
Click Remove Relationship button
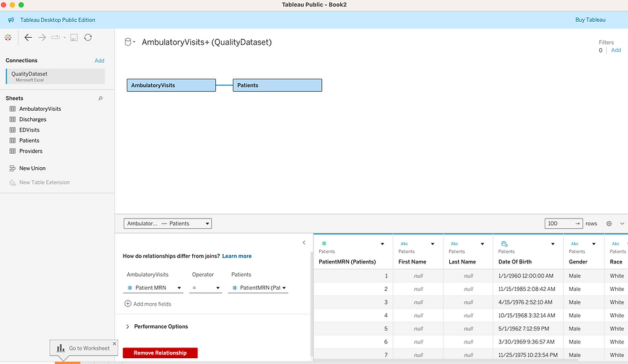pos(160,353)
